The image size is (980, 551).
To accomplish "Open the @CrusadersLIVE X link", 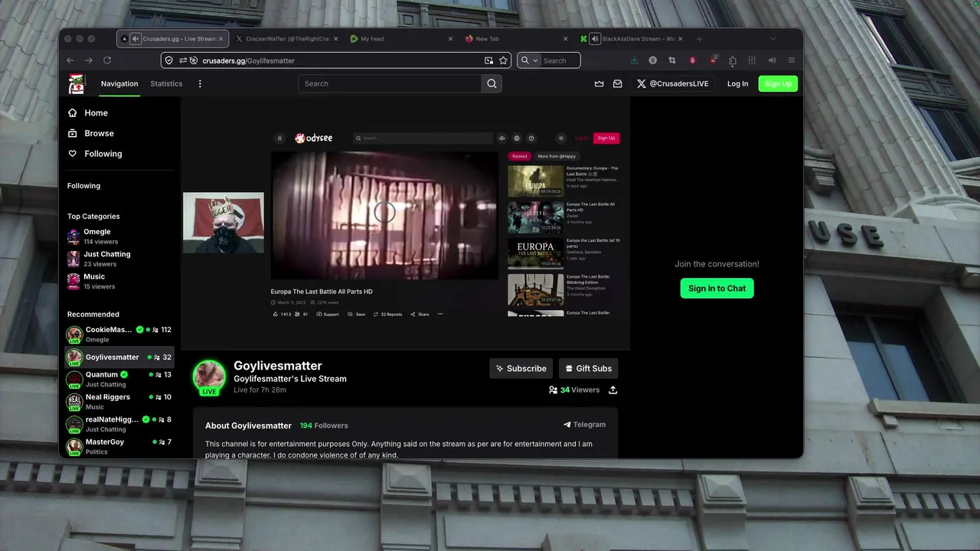I will [x=673, y=83].
